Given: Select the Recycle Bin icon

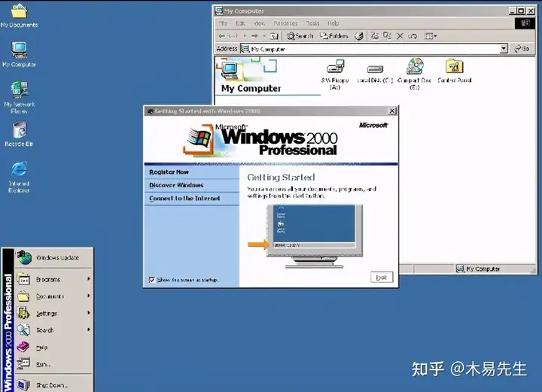Looking at the screenshot, I should [x=19, y=134].
